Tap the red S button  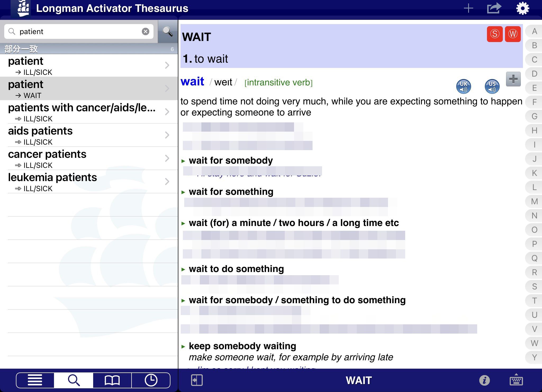(x=495, y=34)
